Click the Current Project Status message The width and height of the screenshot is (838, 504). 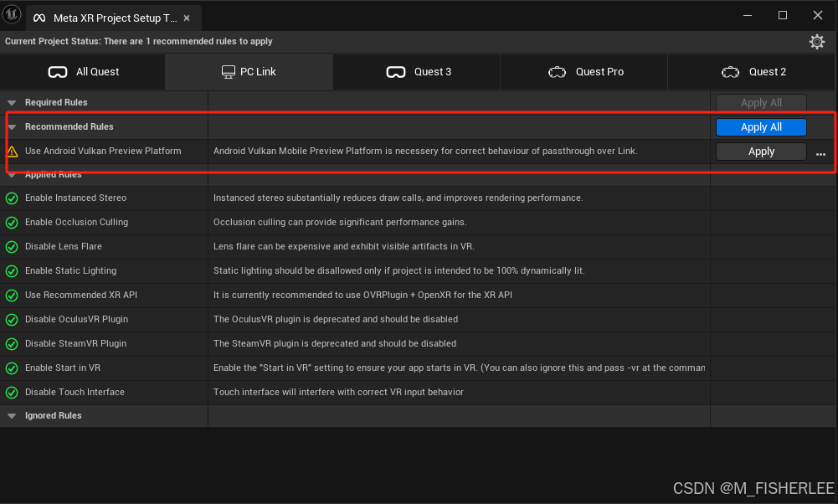click(x=139, y=42)
